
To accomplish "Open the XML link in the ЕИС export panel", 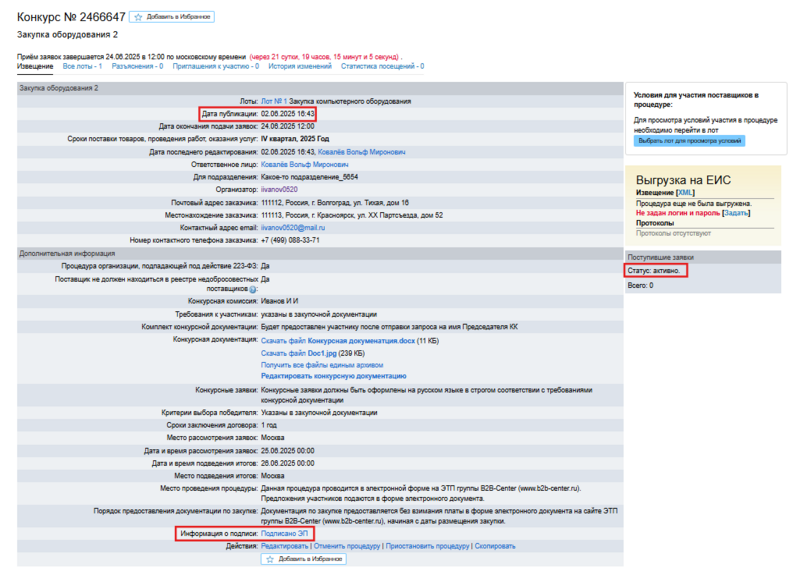I will [685, 192].
